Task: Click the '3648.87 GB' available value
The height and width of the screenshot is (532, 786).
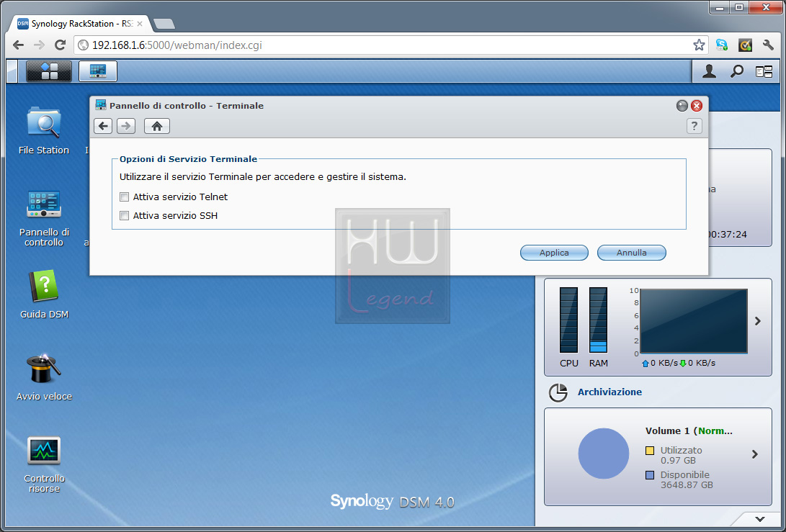Action: 687,485
